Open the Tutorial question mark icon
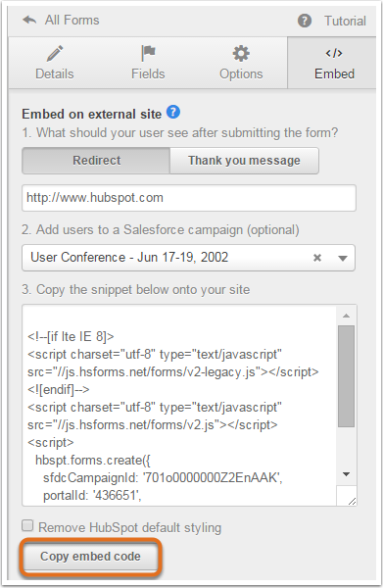383x588 pixels. click(x=305, y=21)
